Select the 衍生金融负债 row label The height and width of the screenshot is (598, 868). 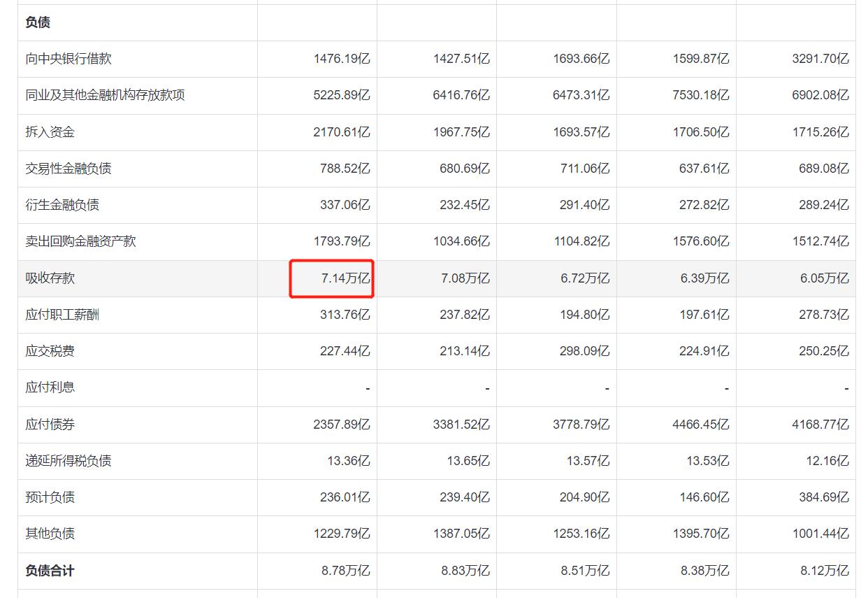click(x=62, y=205)
